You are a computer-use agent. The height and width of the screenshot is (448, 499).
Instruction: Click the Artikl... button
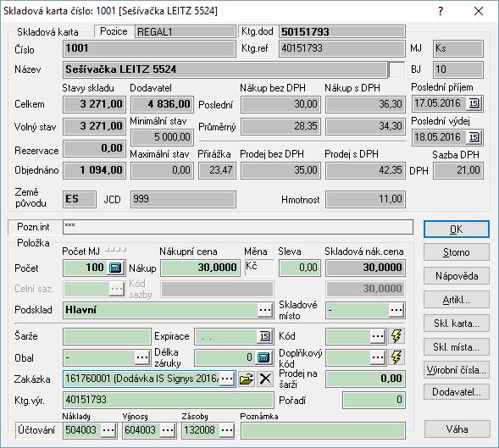pos(457,300)
